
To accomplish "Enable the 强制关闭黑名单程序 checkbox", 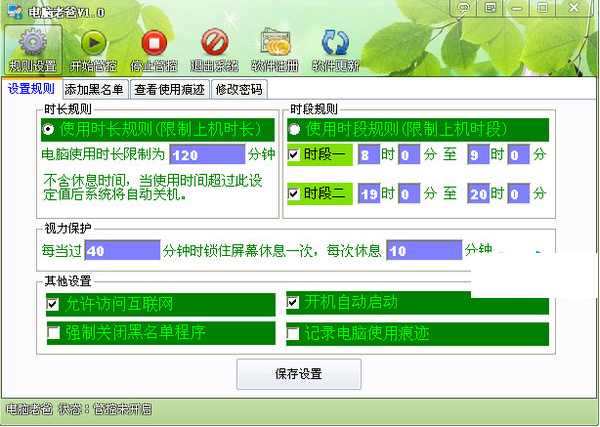I will 52,331.
